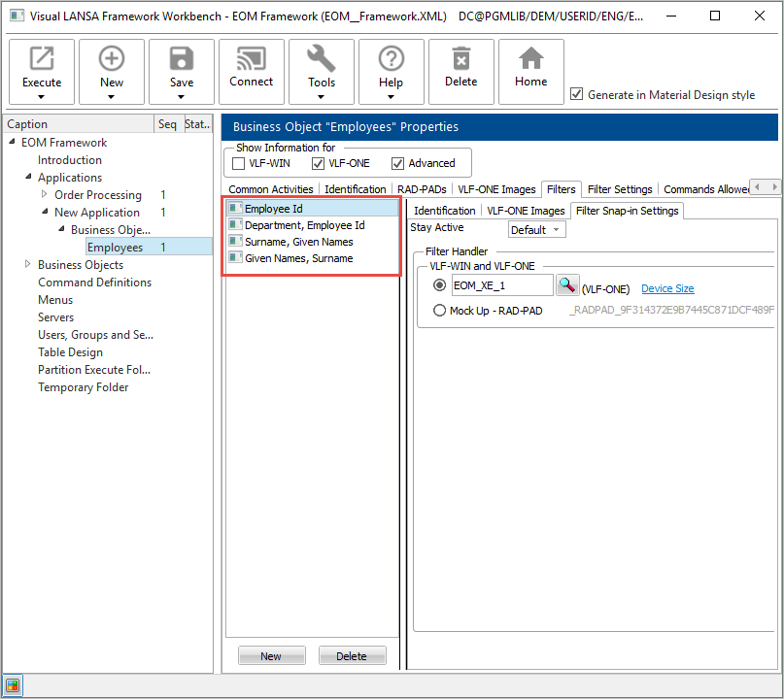Select the EOM_XE_1 filter handler radio button
The image size is (784, 699).
(439, 285)
